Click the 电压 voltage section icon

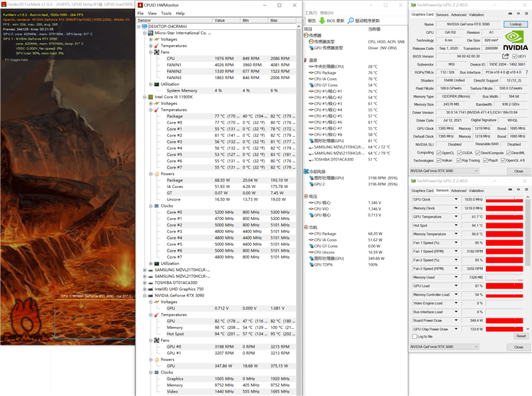point(306,196)
